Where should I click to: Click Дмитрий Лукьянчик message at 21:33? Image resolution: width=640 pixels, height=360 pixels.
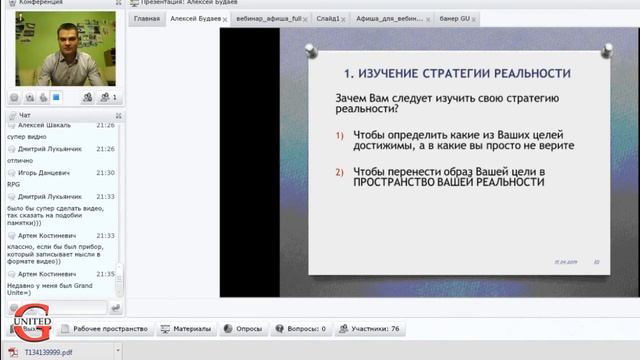56,216
